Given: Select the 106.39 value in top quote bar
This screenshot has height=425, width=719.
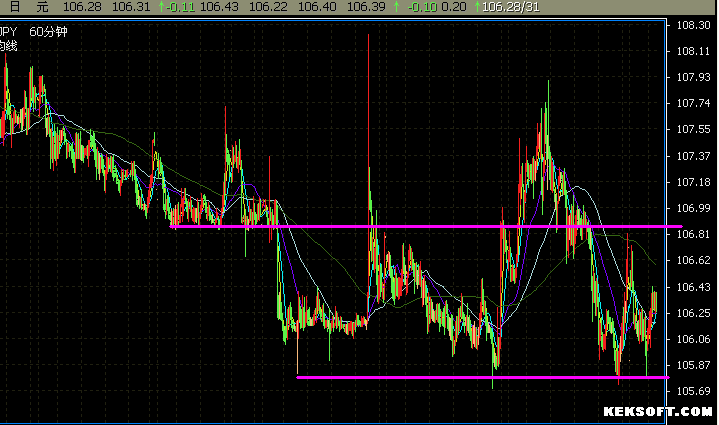Looking at the screenshot, I should [x=366, y=7].
